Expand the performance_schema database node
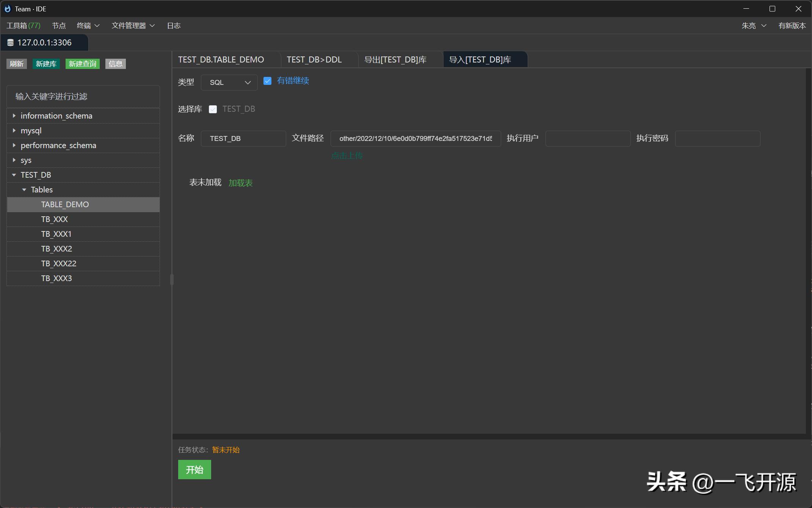 point(14,145)
